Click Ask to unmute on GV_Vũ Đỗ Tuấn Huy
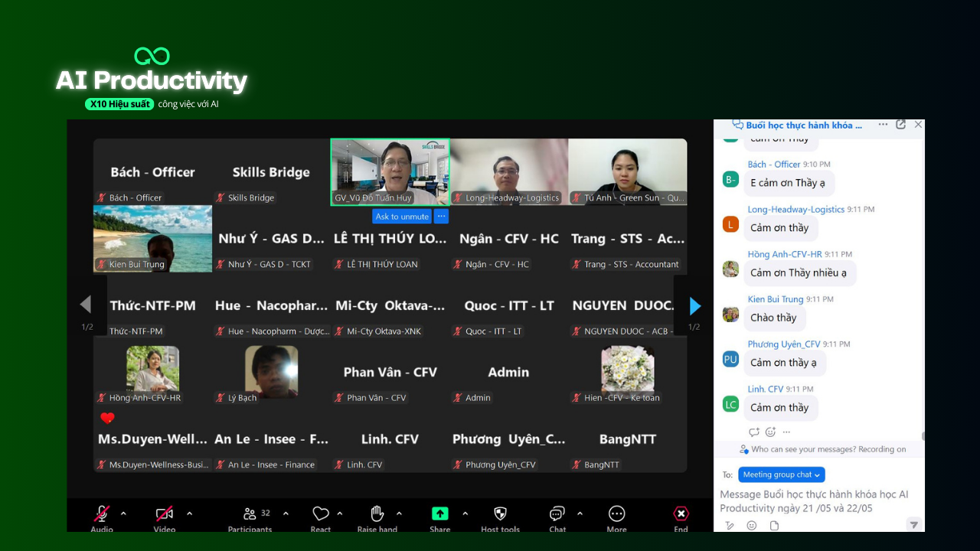Viewport: 980px width, 551px height. click(x=402, y=216)
